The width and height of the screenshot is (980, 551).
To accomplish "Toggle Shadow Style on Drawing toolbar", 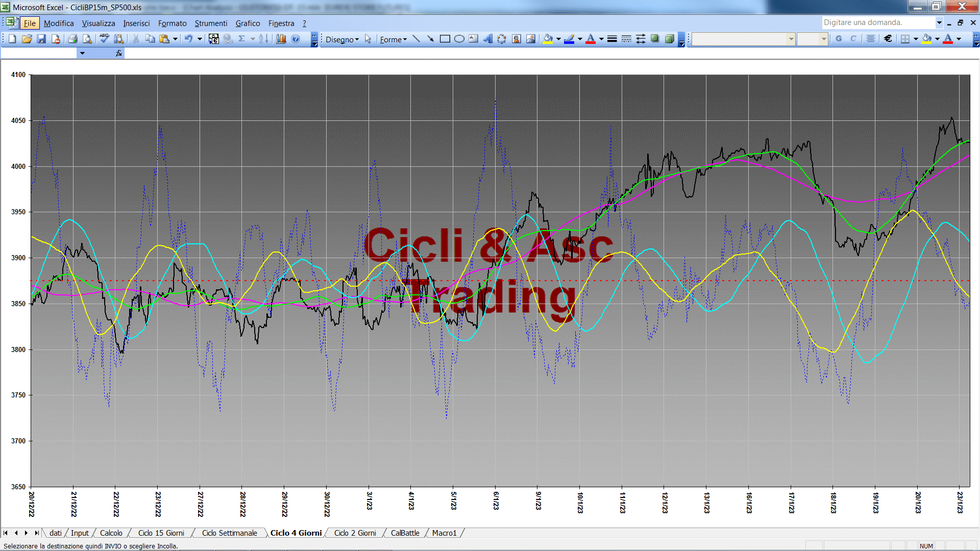I will pos(655,39).
